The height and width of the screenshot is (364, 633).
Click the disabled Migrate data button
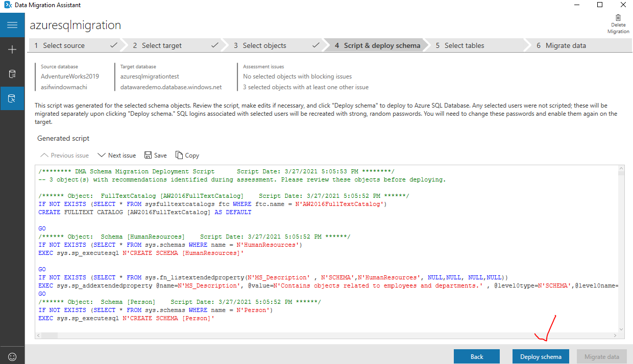point(602,356)
